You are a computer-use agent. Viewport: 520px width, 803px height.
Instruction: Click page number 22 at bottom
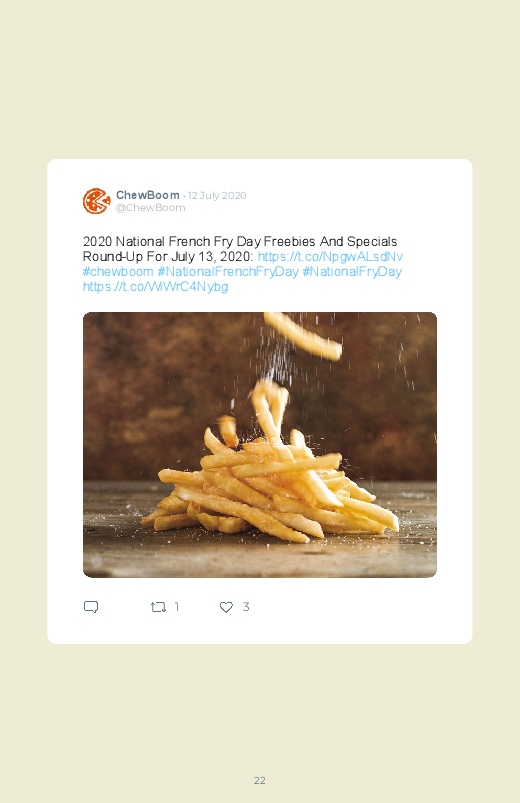[260, 780]
